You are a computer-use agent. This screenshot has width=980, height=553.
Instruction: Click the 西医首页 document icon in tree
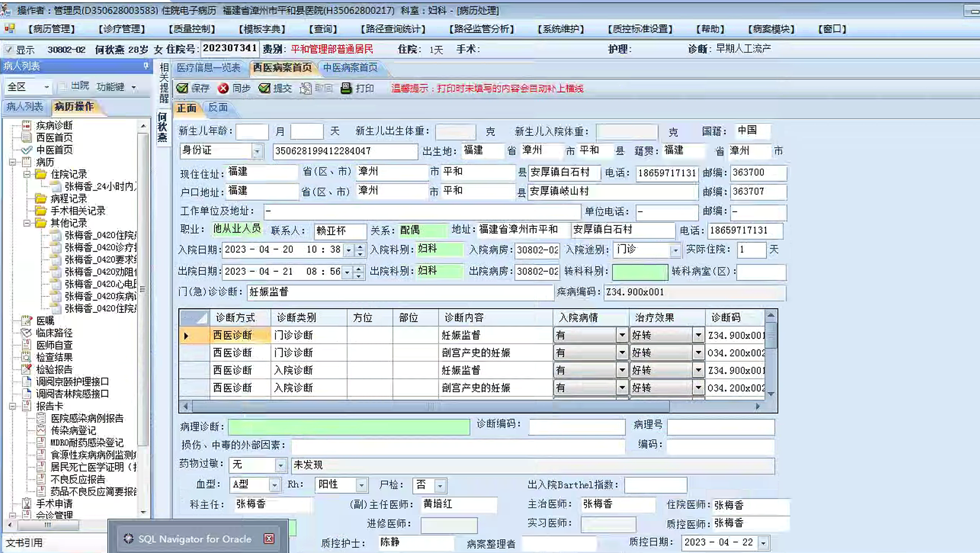tap(27, 137)
